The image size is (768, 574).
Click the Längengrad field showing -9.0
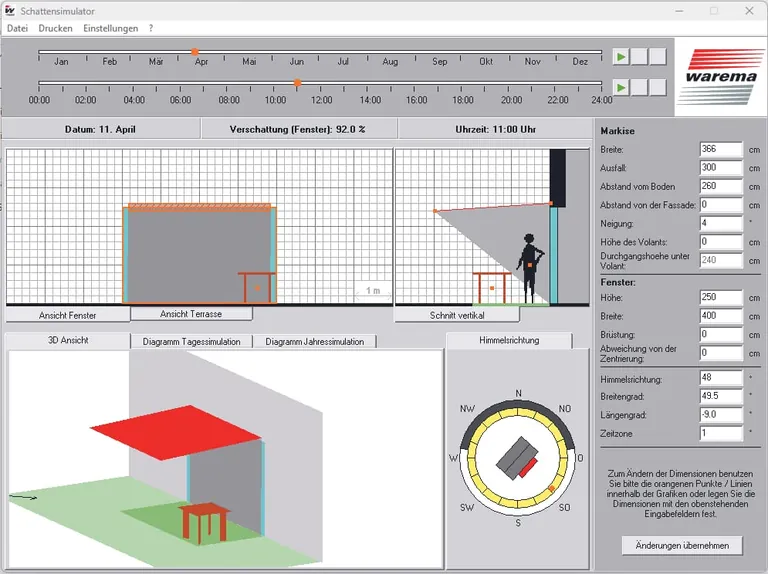tap(721, 415)
